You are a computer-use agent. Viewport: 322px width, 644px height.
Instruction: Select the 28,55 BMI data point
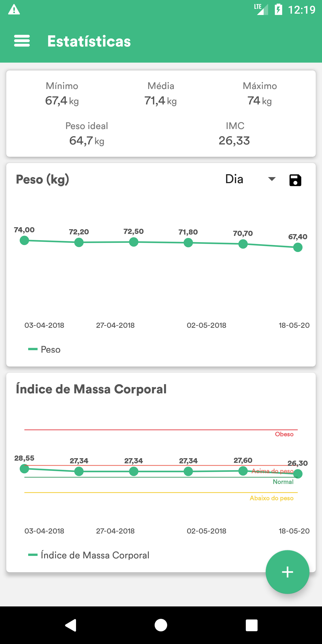(24, 468)
